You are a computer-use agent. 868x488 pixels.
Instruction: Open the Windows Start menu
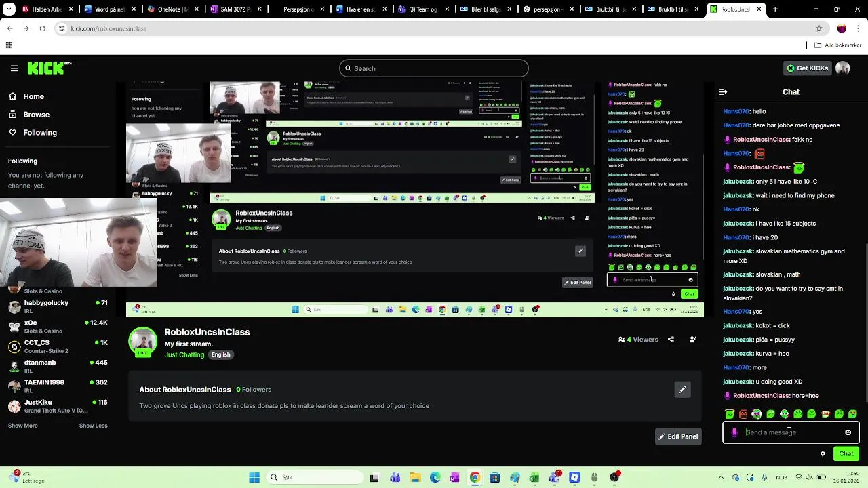pyautogui.click(x=254, y=477)
